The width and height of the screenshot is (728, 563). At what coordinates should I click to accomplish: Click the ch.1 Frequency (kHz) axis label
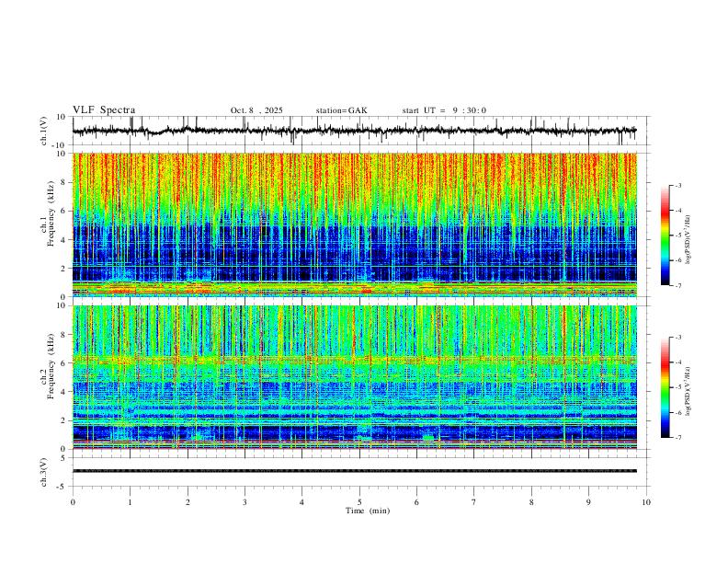[x=48, y=213]
